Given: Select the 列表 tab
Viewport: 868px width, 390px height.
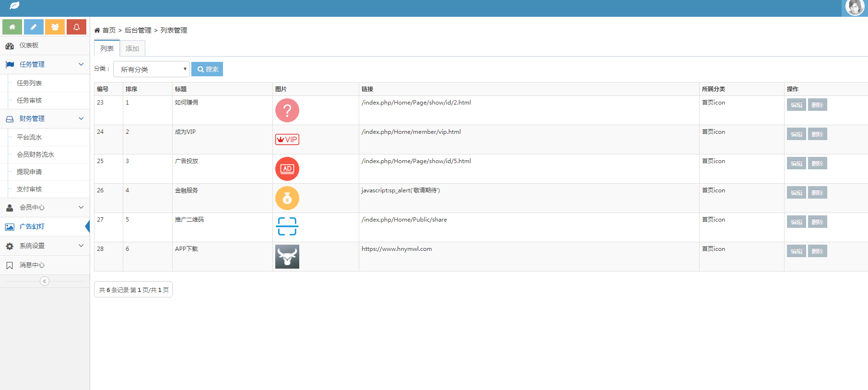Looking at the screenshot, I should point(106,48).
